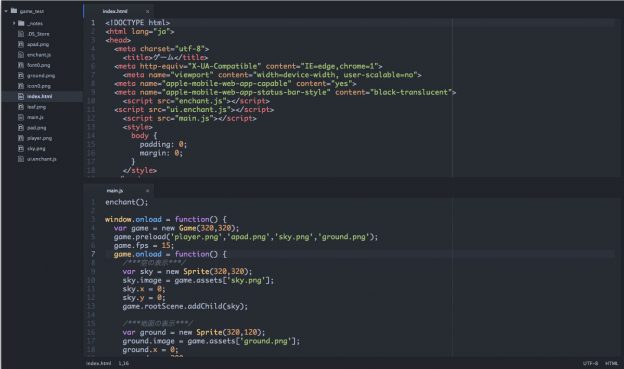Click the main.js file icon in tree
Image resolution: width=624 pixels, height=369 pixels.
(x=21, y=117)
